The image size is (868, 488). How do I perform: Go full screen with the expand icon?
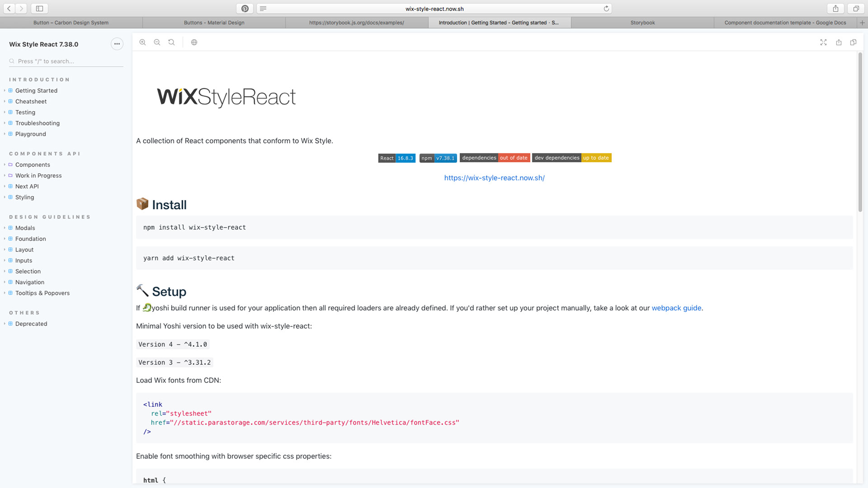(x=823, y=42)
